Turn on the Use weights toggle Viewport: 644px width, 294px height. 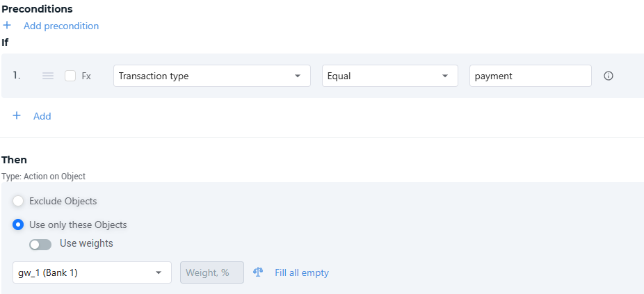(40, 244)
